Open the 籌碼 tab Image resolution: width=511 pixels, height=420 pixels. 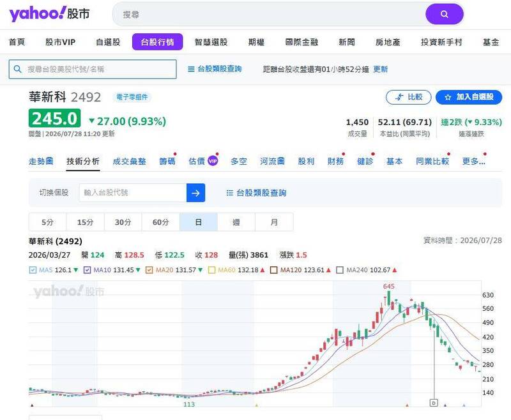[167, 161]
